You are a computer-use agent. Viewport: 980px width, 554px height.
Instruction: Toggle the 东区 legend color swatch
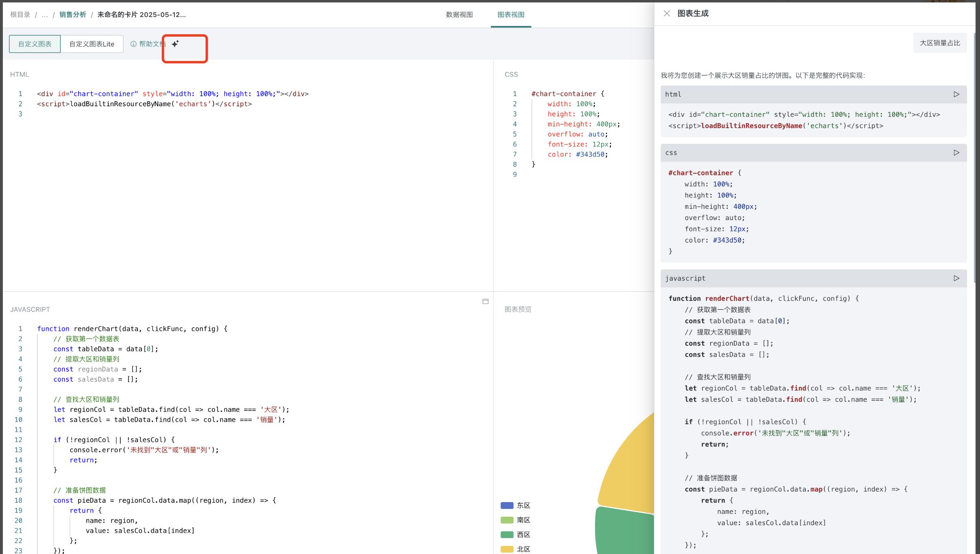pos(507,505)
